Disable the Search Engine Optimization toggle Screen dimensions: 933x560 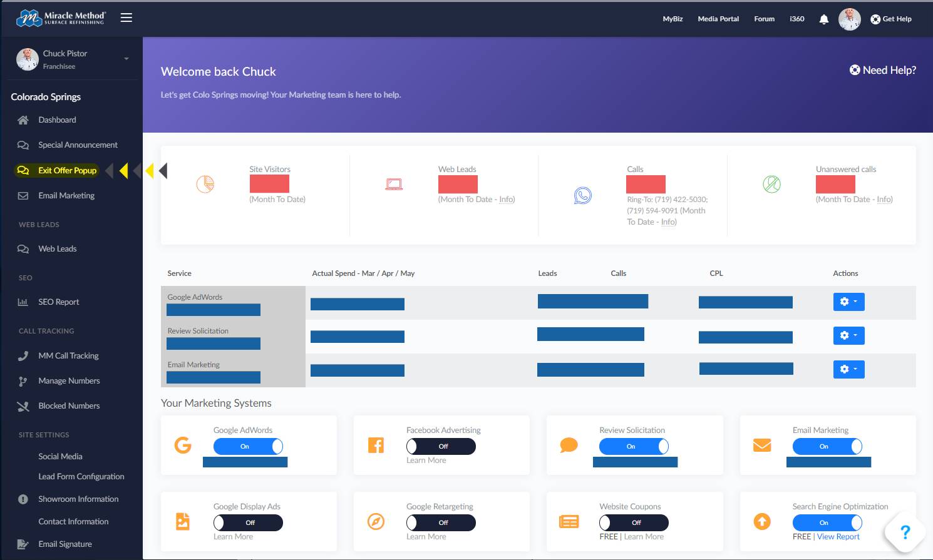[x=827, y=523]
